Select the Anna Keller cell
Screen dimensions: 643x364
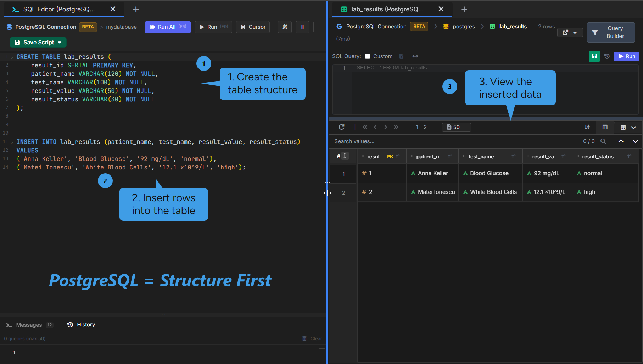pyautogui.click(x=432, y=173)
